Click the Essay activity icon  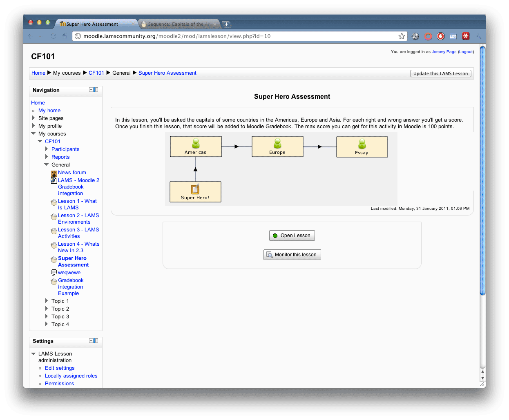362,144
